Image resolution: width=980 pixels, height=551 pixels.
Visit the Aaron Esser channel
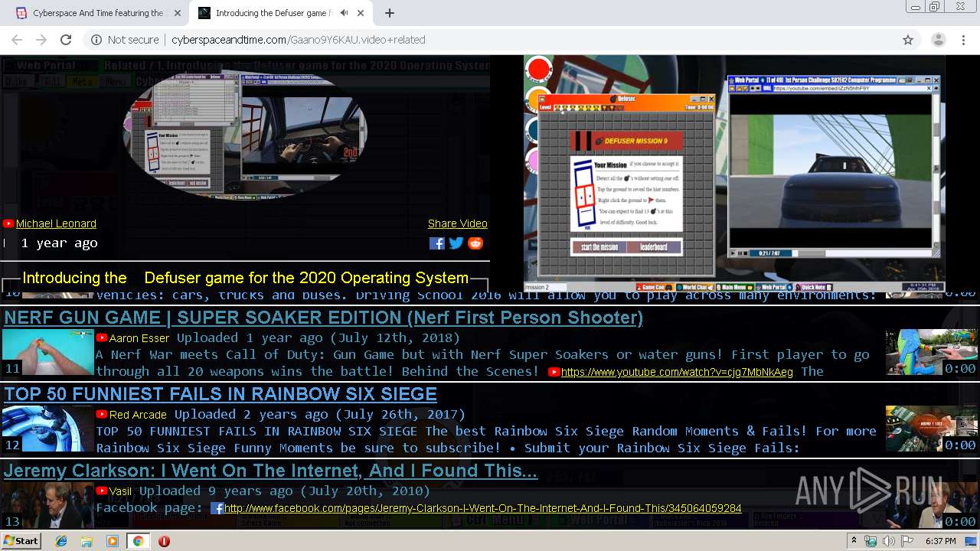click(139, 337)
